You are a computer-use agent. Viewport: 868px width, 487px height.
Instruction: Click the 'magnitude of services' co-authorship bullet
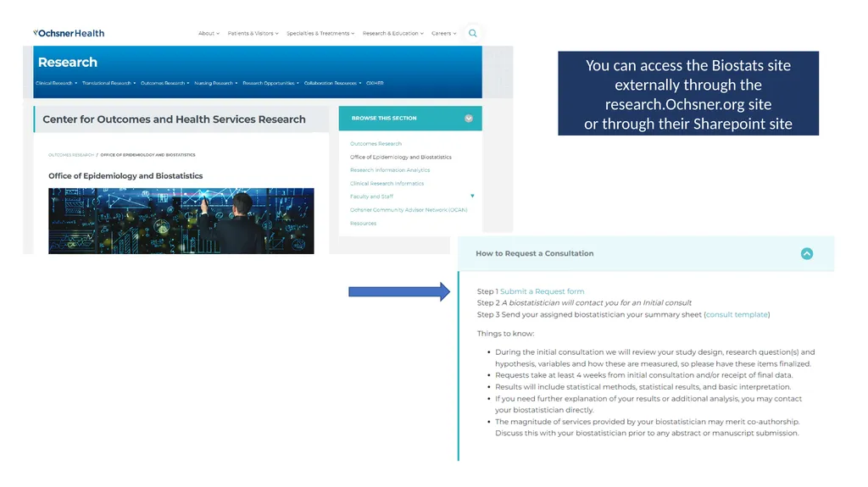tap(647, 427)
